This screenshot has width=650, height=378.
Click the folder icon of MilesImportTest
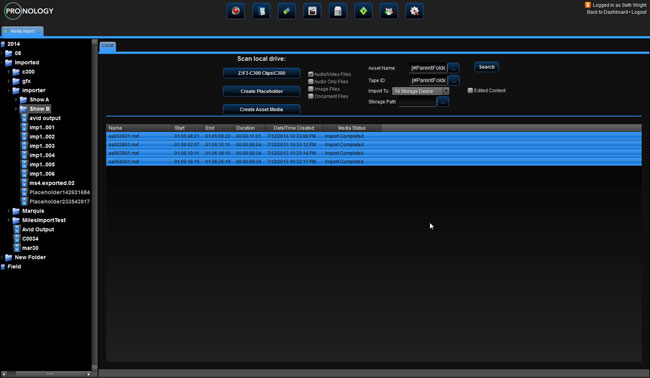coord(16,220)
